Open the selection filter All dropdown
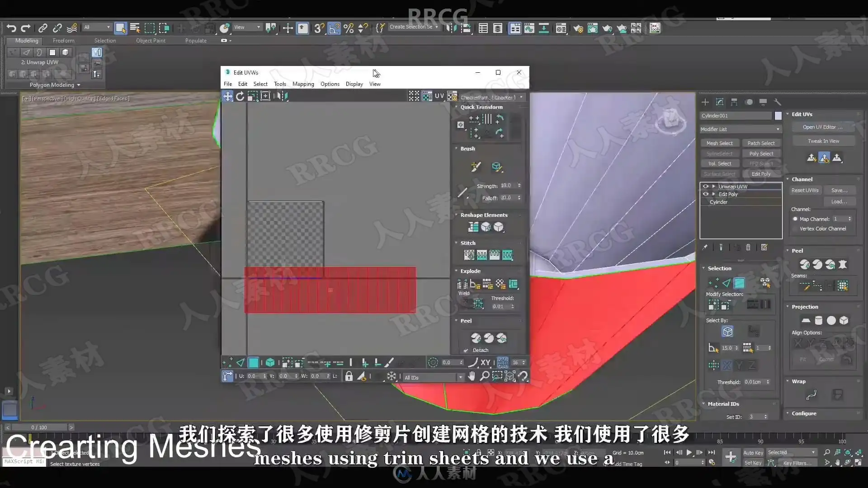The image size is (868, 488). coord(97,27)
